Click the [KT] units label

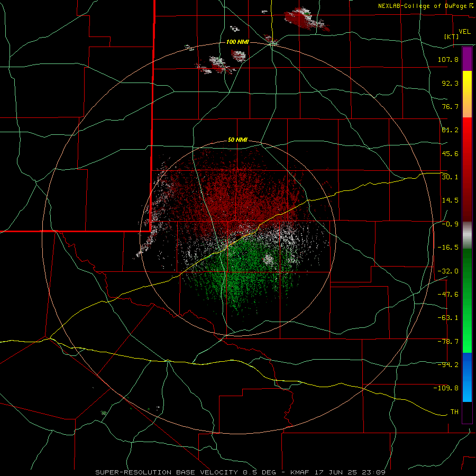coord(452,36)
